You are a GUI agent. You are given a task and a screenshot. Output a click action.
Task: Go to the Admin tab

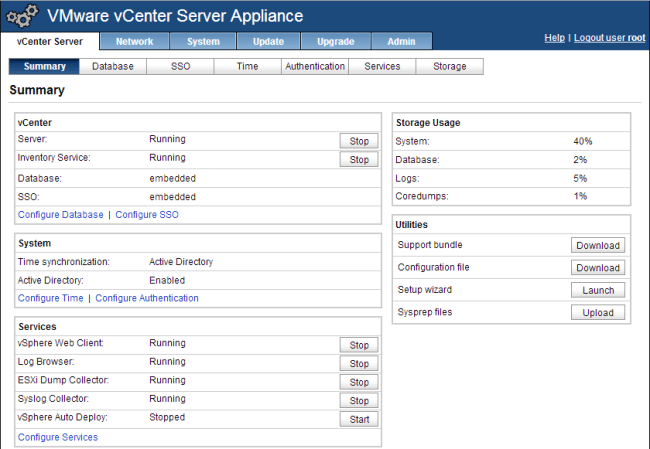[401, 41]
